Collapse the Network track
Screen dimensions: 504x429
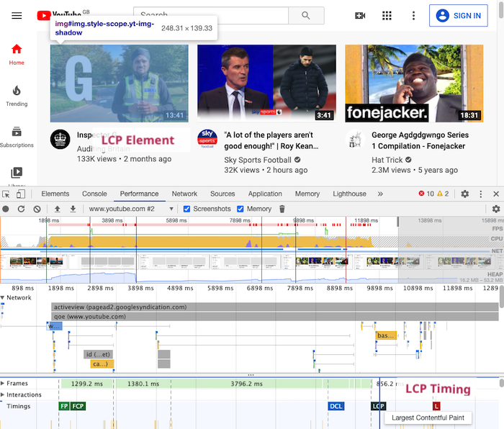[x=3, y=297]
